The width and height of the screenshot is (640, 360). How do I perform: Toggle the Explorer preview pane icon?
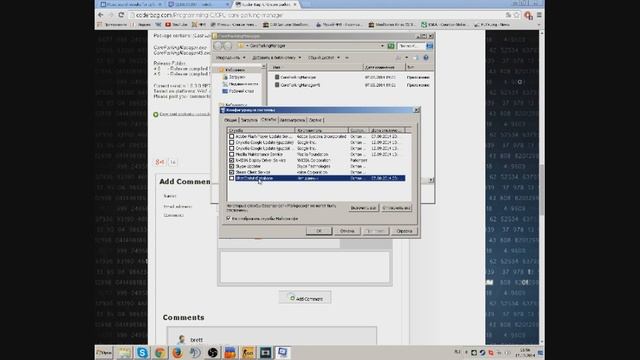416,58
